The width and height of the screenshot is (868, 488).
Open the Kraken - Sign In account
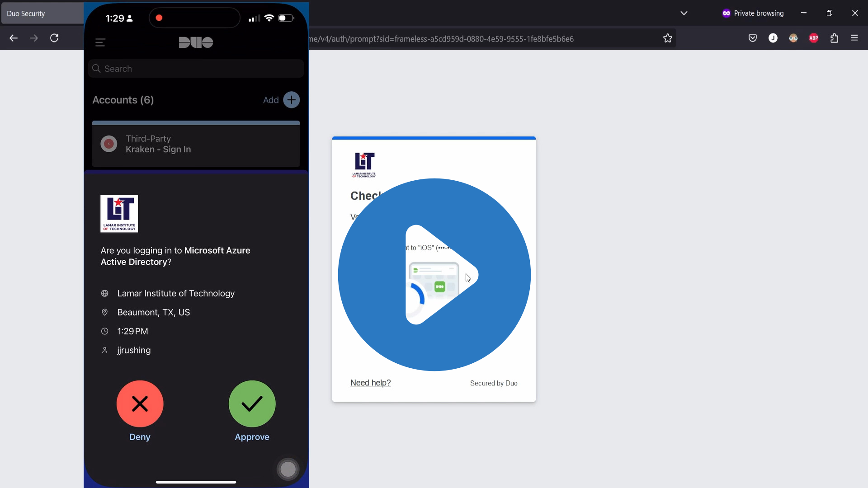(196, 144)
